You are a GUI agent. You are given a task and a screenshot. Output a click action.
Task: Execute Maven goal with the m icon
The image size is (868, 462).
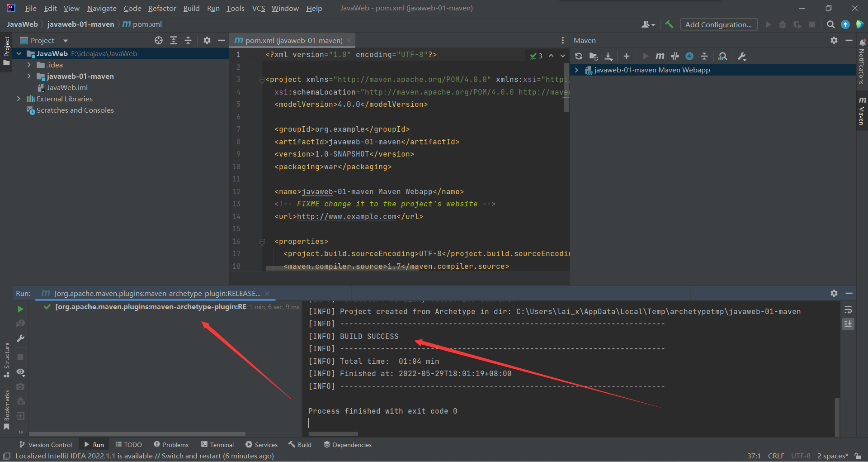[x=660, y=56]
